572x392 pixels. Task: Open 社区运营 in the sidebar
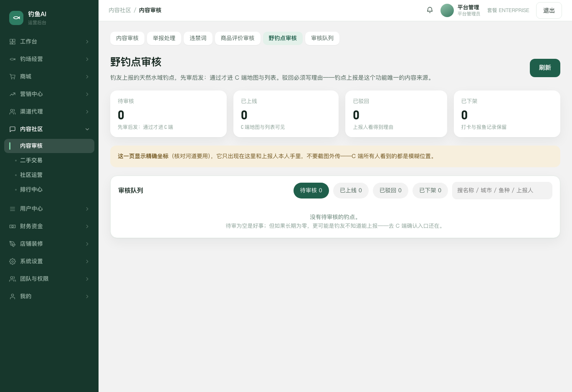point(49,175)
